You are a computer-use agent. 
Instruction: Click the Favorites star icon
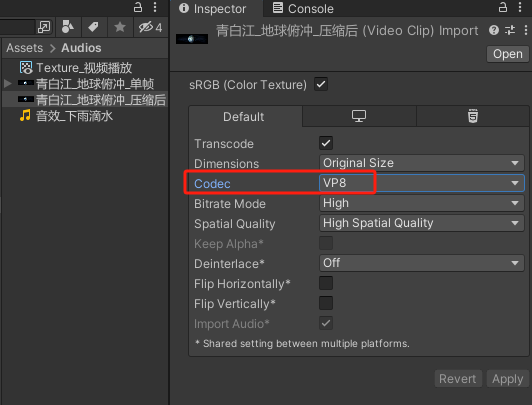(120, 27)
